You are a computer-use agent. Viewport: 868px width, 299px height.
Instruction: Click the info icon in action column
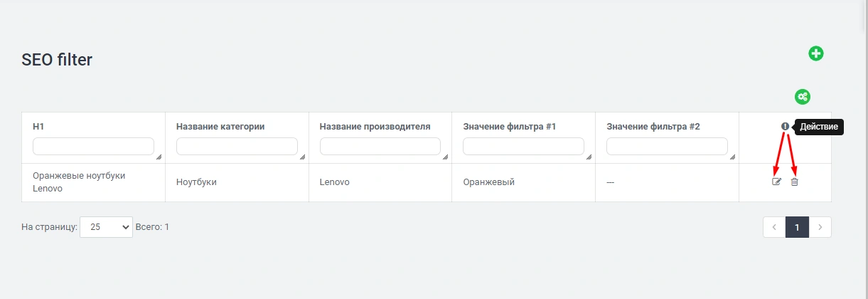[785, 127]
